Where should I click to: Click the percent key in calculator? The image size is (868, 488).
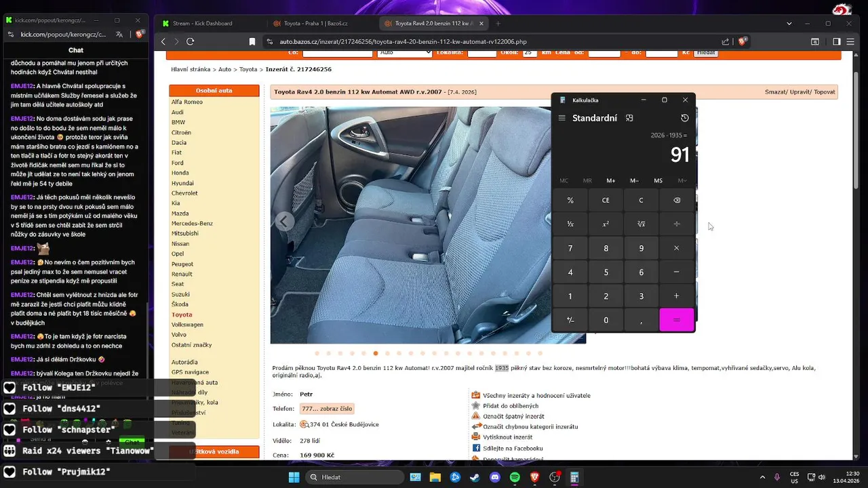pos(570,201)
